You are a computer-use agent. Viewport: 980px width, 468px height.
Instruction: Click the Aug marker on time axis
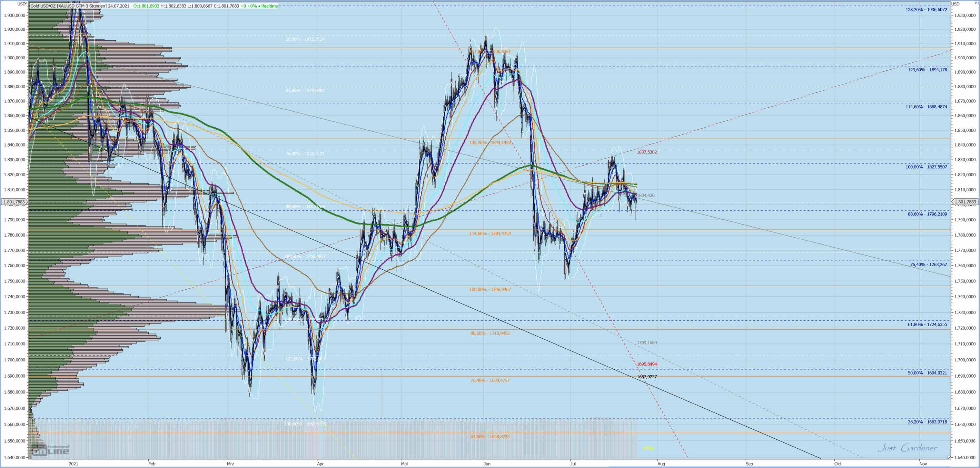(661, 464)
